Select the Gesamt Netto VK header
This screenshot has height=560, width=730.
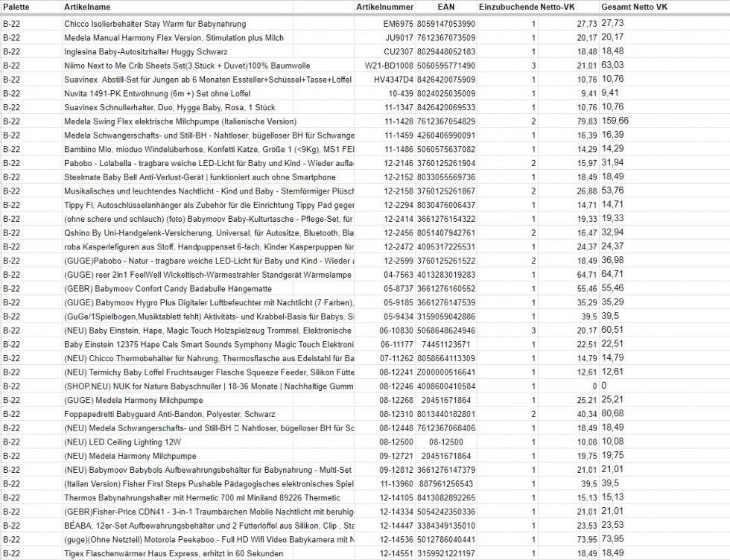tap(634, 7)
